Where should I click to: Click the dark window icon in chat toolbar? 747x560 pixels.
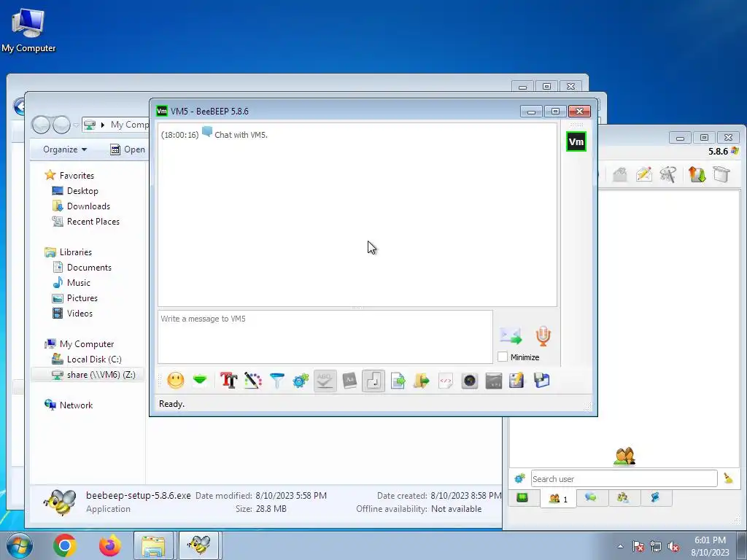coord(494,381)
